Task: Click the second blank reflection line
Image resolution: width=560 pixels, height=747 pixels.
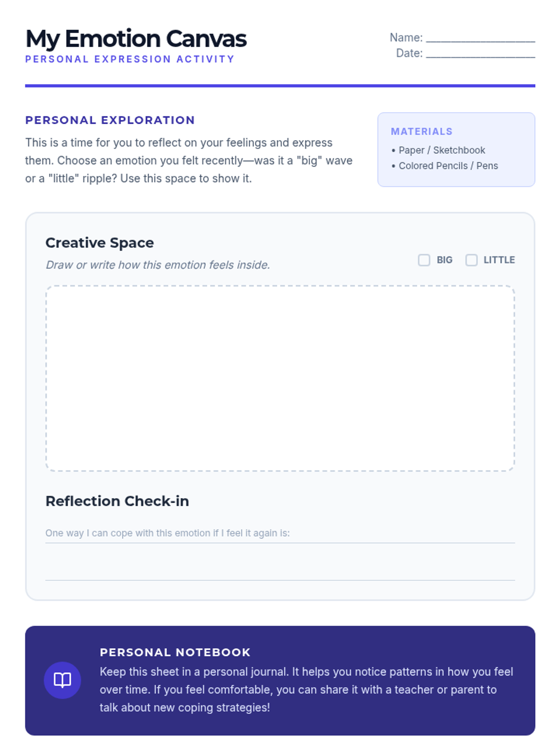Action: [280, 571]
